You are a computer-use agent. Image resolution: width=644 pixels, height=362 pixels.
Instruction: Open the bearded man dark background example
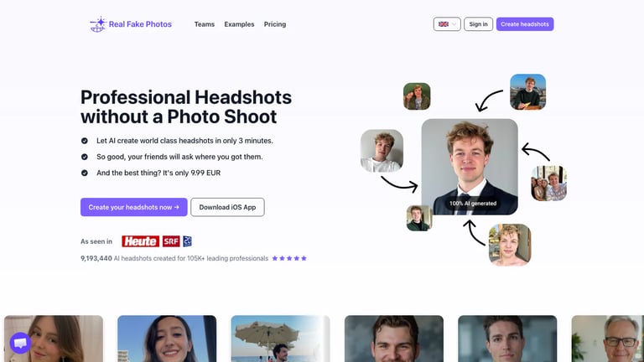[394, 339]
